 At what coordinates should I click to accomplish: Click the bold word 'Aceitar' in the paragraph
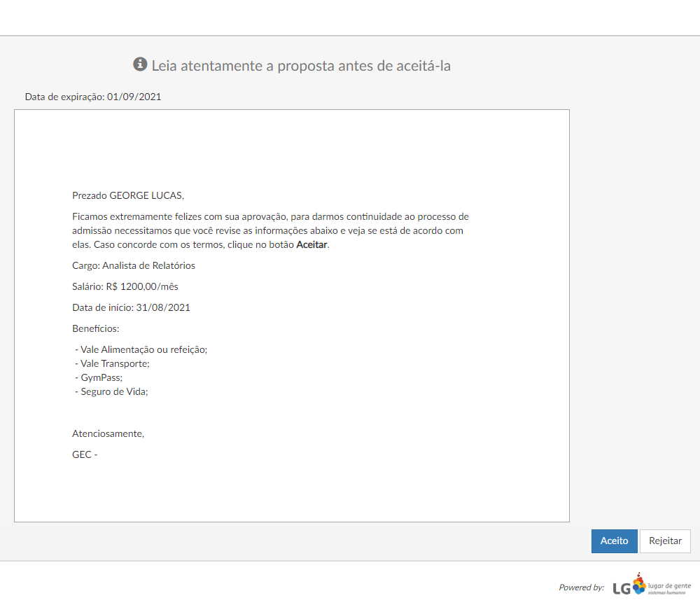click(x=311, y=245)
